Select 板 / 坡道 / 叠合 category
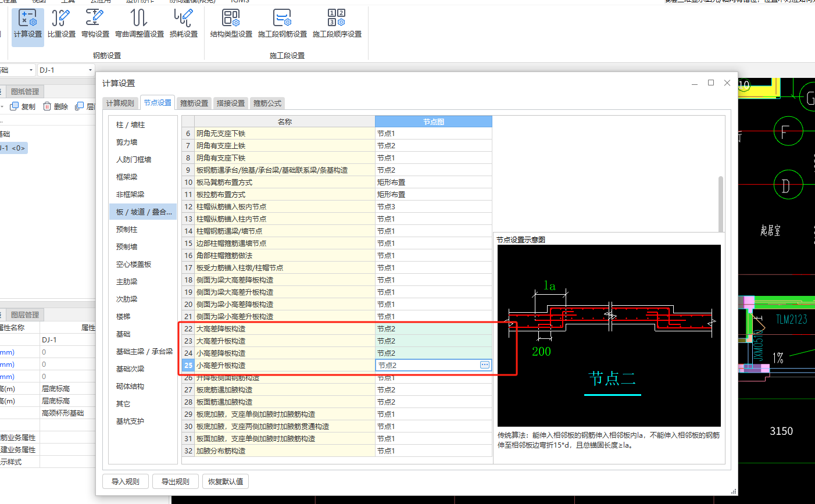The width and height of the screenshot is (815, 504). (142, 212)
